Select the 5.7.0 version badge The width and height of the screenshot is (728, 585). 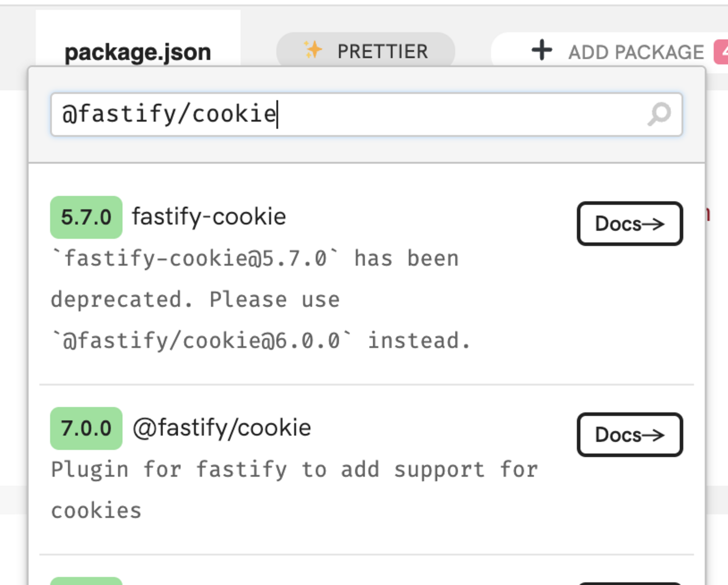tap(86, 217)
